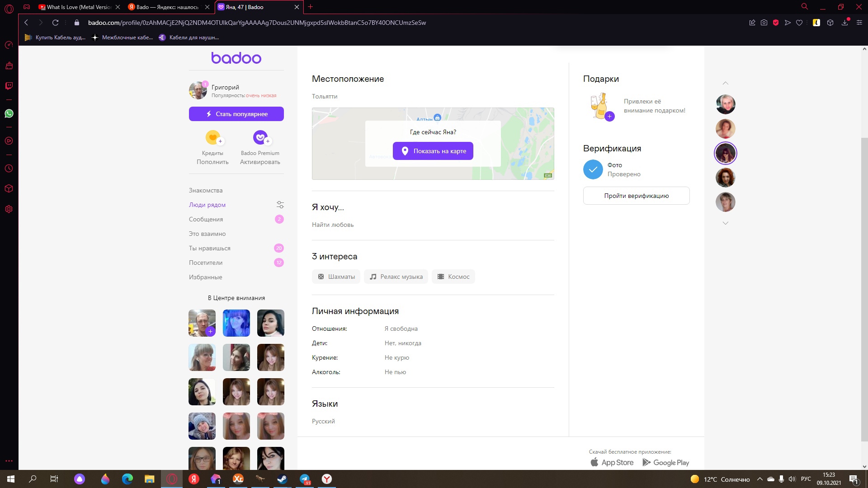
Task: Open the Twitch icon in Opera sidebar
Action: [x=9, y=86]
